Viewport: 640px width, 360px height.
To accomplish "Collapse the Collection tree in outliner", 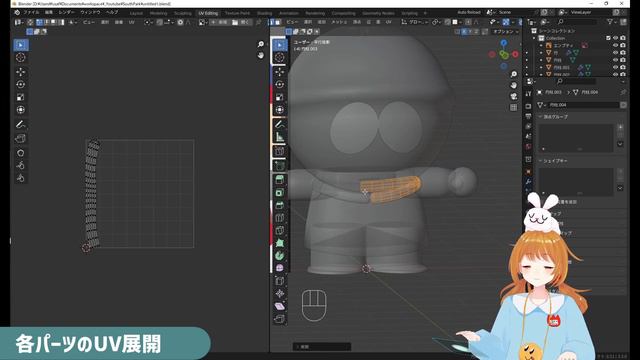I will pyautogui.click(x=534, y=38).
